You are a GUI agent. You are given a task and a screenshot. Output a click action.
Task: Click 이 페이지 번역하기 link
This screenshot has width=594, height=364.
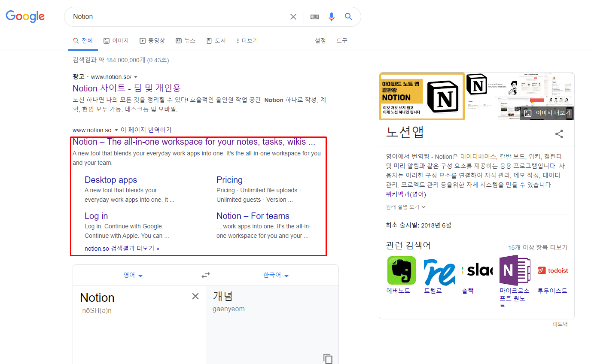coord(146,130)
